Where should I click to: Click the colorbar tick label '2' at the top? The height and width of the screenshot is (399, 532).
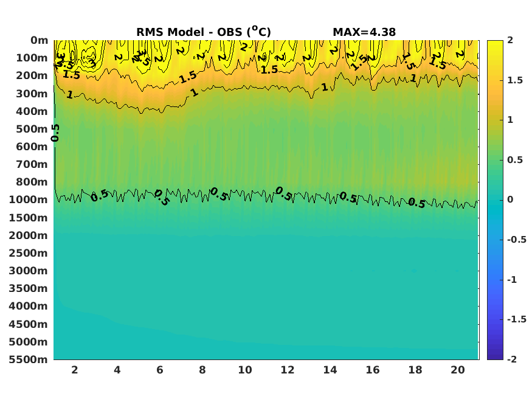[510, 40]
